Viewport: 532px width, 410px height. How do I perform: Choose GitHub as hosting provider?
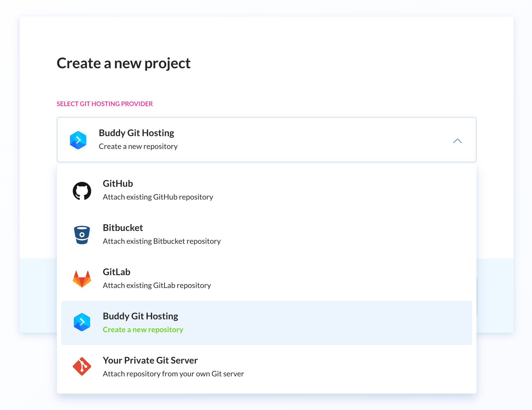(x=267, y=190)
